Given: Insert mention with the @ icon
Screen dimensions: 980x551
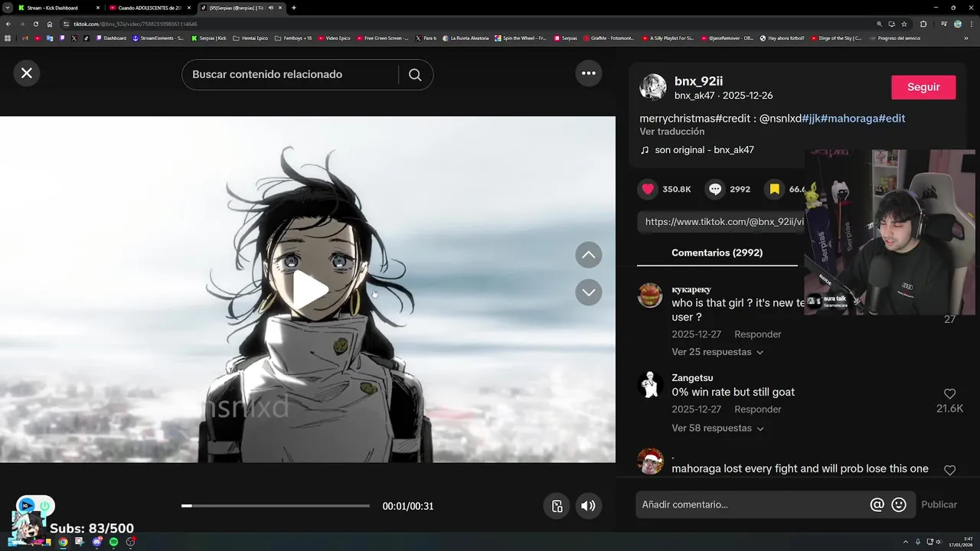Looking at the screenshot, I should click(x=877, y=504).
